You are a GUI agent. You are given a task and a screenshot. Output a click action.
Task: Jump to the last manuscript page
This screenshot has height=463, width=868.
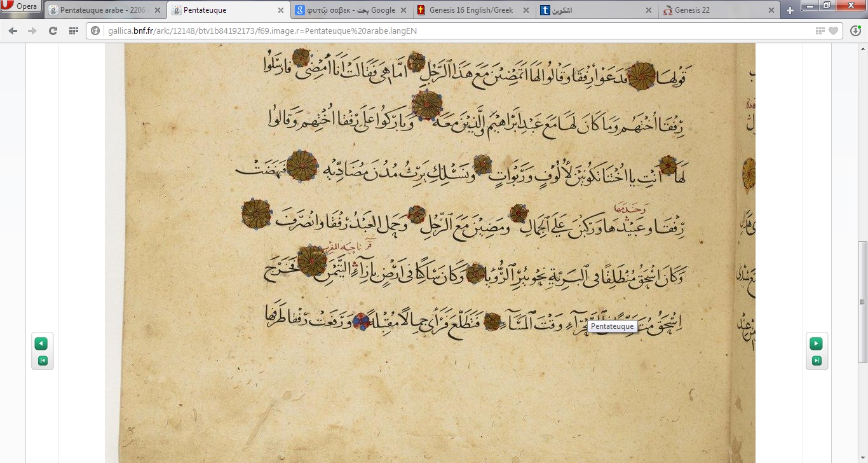click(816, 361)
